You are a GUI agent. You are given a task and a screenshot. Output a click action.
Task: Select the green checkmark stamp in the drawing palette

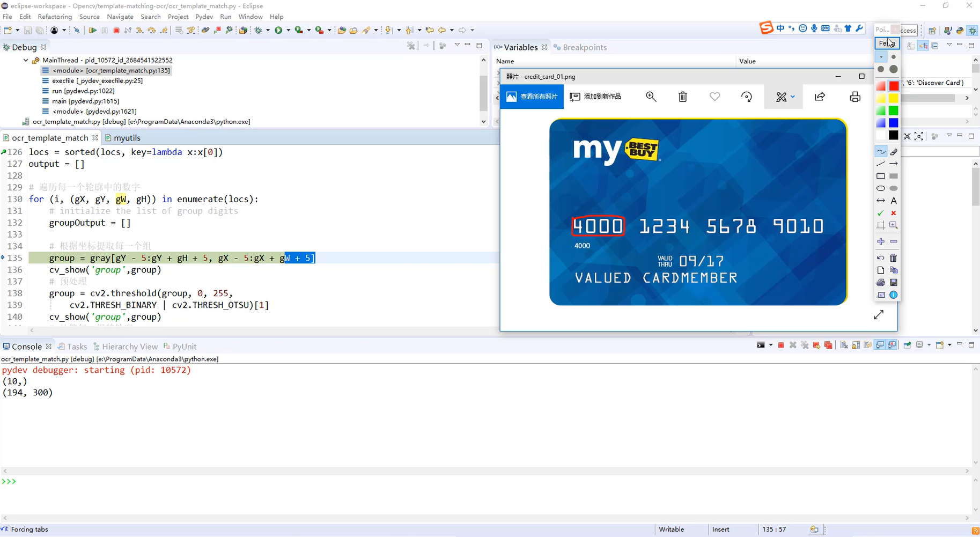pos(881,213)
